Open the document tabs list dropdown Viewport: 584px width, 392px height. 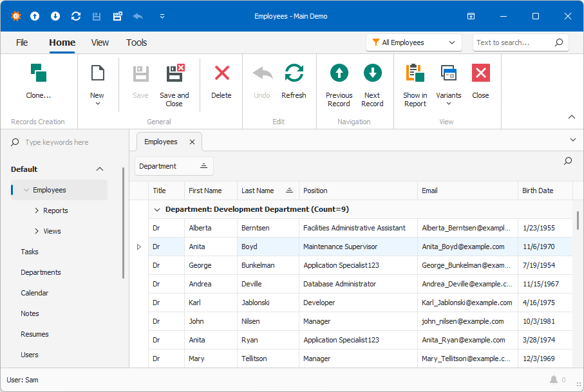point(573,140)
